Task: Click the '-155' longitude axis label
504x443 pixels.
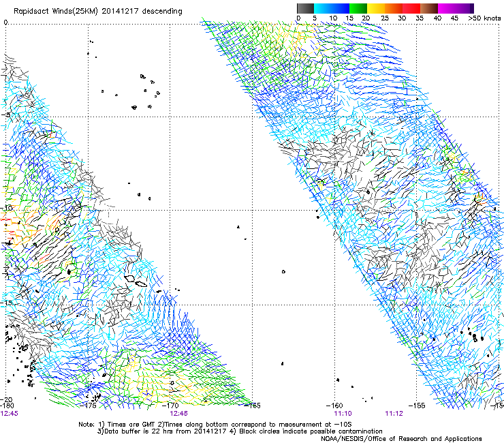Action: (417, 406)
